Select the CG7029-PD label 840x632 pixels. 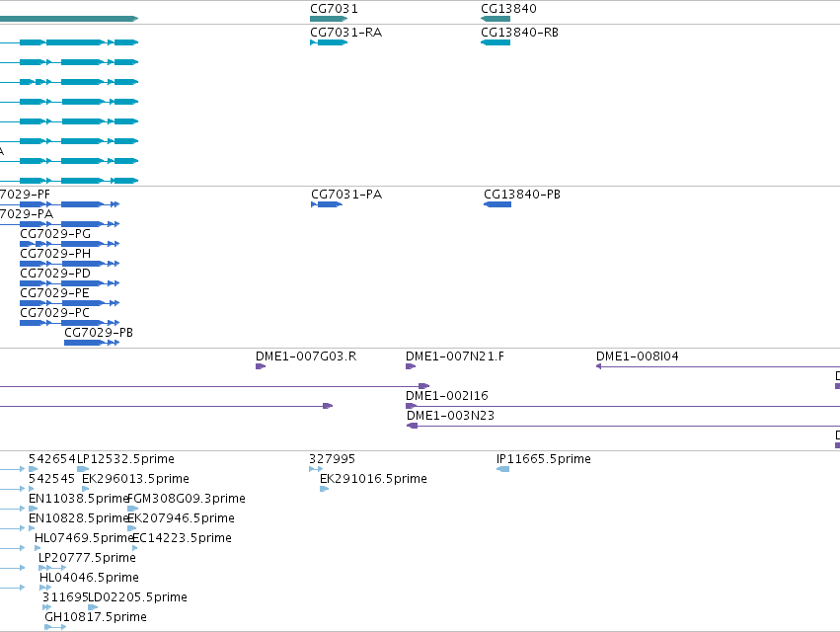coord(55,274)
